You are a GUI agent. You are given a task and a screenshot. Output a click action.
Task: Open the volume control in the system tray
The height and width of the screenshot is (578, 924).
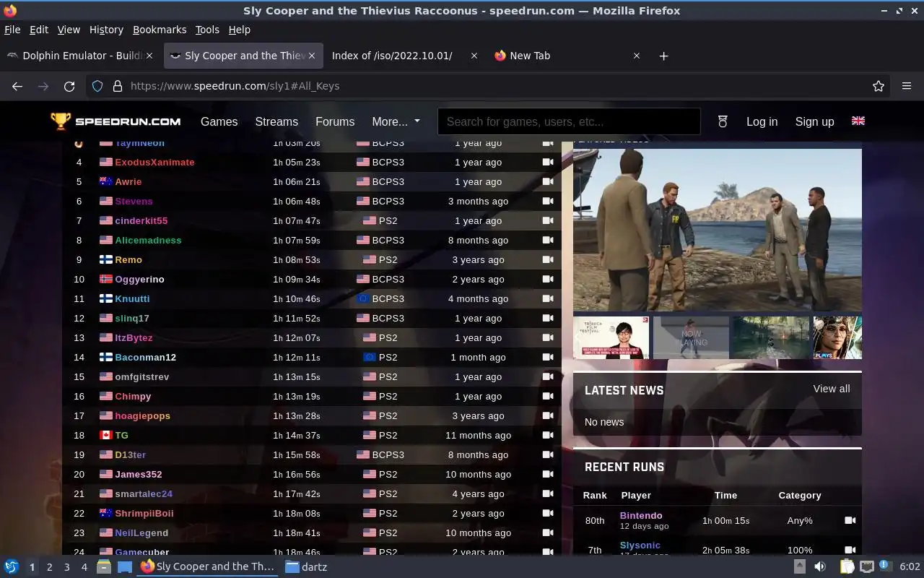click(820, 567)
